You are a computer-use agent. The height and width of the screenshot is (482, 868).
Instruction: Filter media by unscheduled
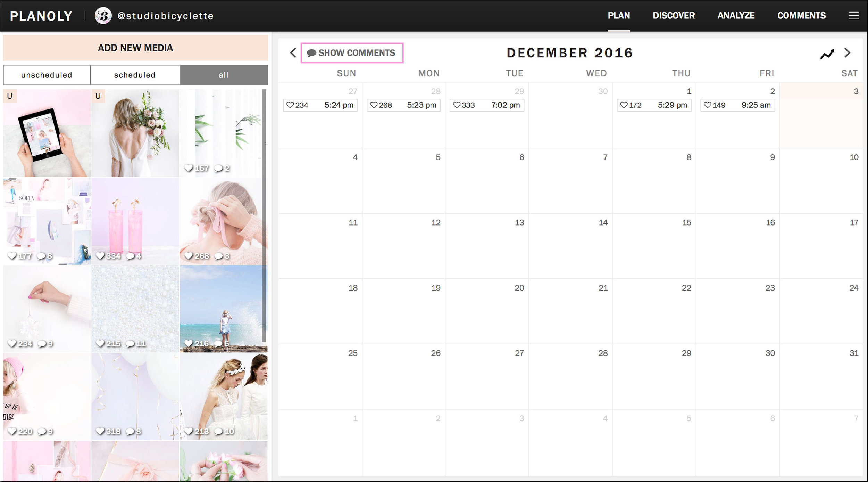coord(47,75)
